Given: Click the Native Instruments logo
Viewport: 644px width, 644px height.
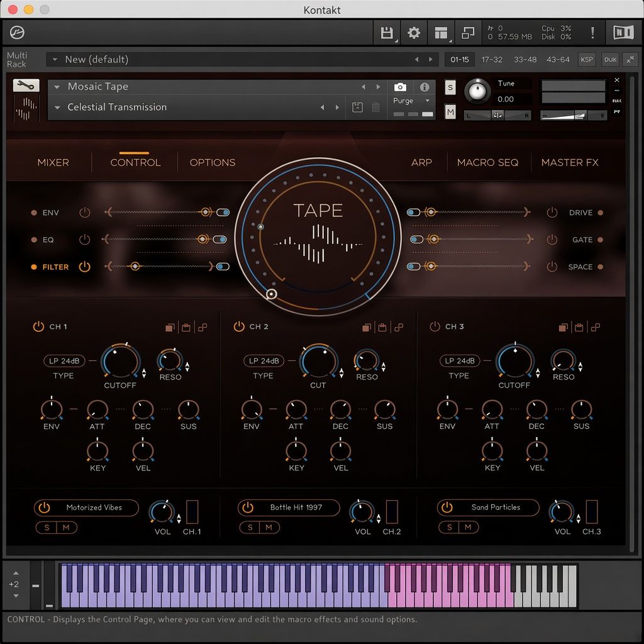Looking at the screenshot, I should point(623,33).
